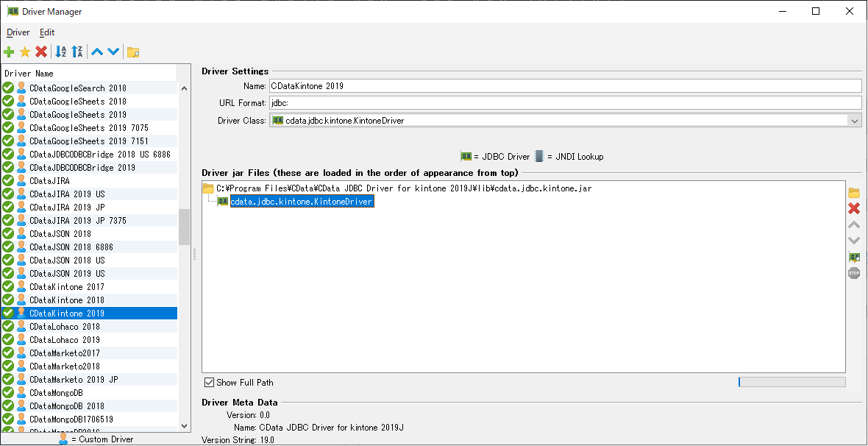Click the gray up arrow beside the jar list
The height and width of the screenshot is (446, 868).
(x=854, y=225)
